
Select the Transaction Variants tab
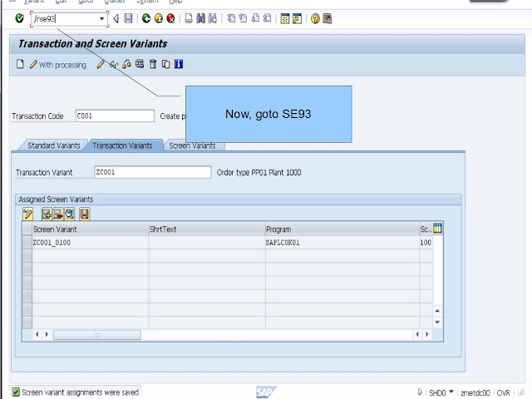point(122,145)
